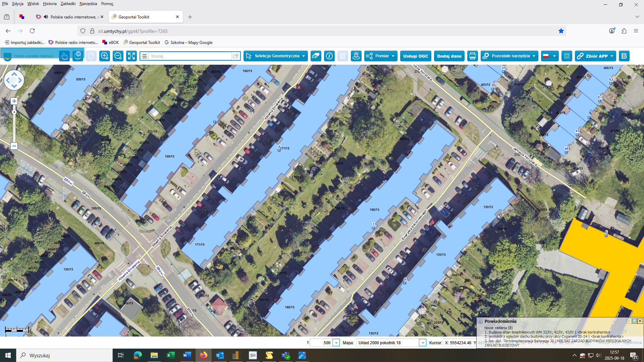This screenshot has height=362, width=644.
Task: Open the Zakładki browser menu
Action: (x=68, y=4)
